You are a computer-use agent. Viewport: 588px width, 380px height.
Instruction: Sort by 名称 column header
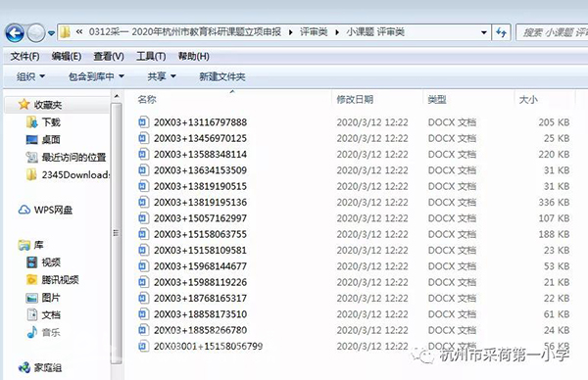tap(147, 99)
